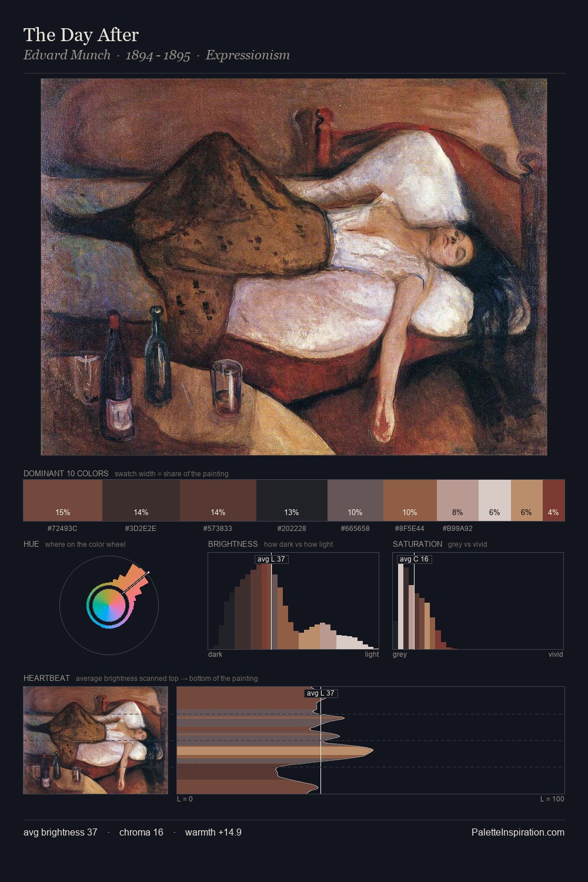Click the date 1894 - 1895
The image size is (588, 882).
(x=158, y=55)
